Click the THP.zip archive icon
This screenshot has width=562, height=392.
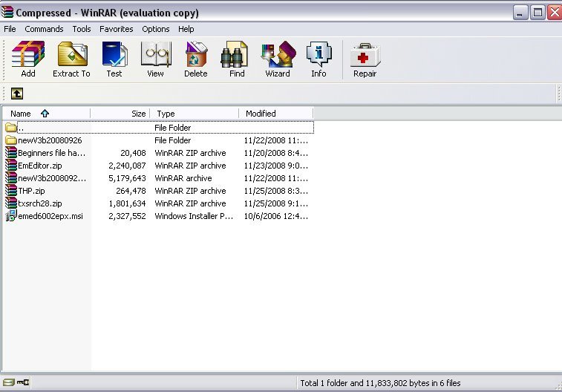pos(11,190)
